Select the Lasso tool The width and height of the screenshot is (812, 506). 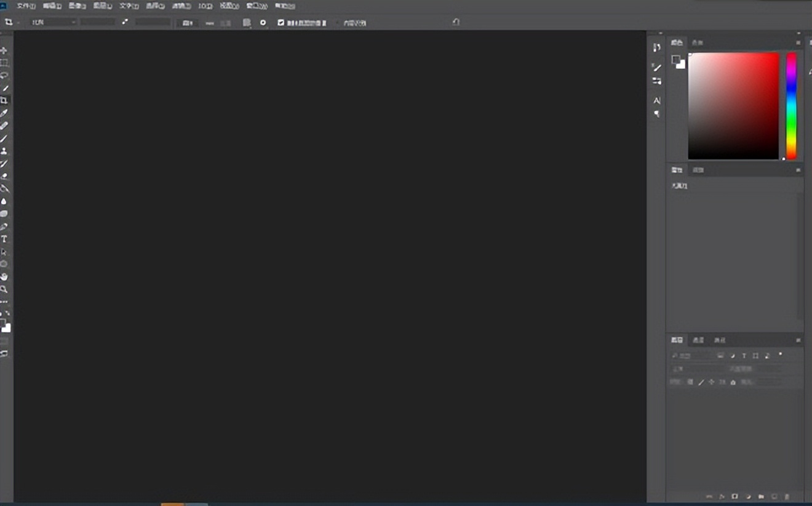[4, 75]
